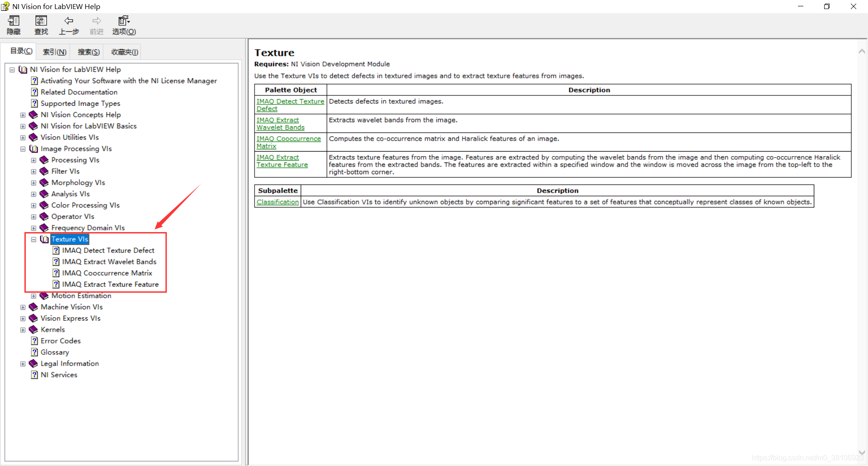Select IMAQ Extract Texture Feature in the tree
Image resolution: width=868 pixels, height=466 pixels.
point(110,285)
